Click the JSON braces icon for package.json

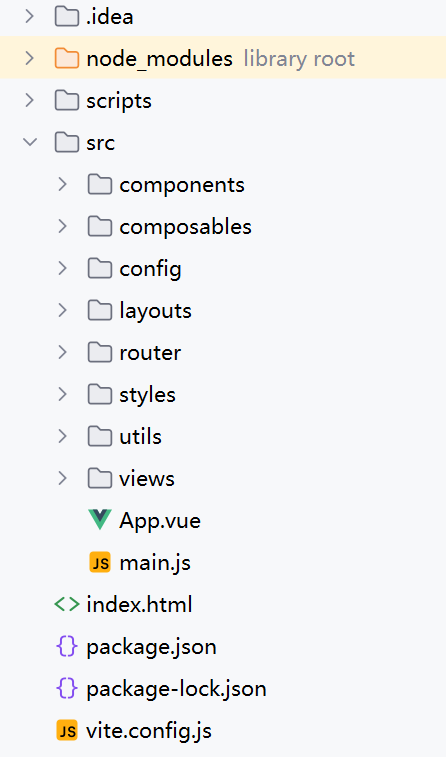pos(67,646)
